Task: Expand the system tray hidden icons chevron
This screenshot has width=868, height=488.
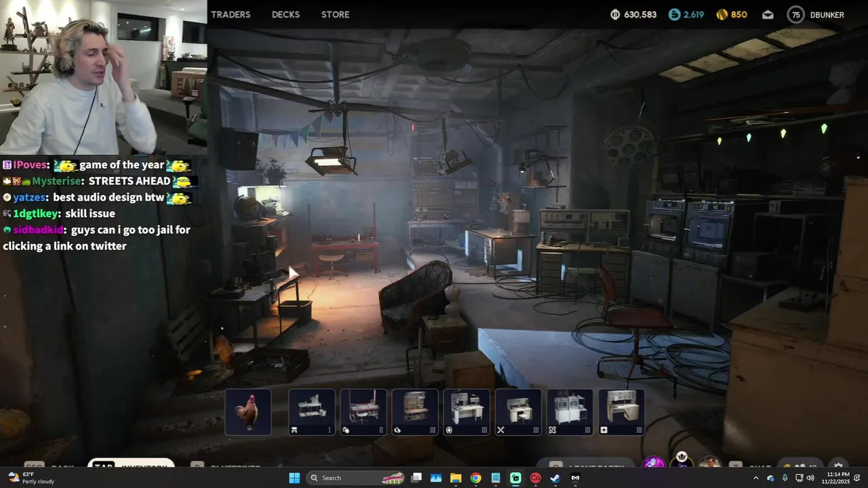Action: tap(757, 478)
